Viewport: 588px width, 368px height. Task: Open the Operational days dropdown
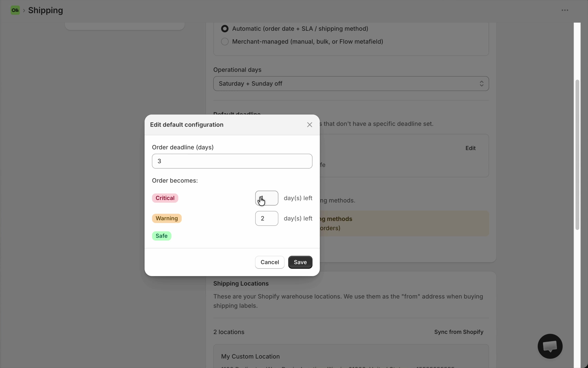pos(351,84)
